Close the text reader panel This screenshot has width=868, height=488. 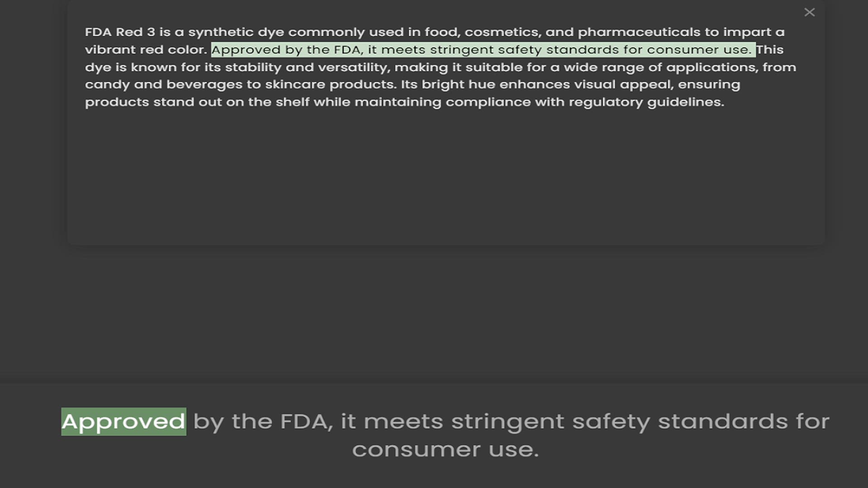[x=809, y=12]
